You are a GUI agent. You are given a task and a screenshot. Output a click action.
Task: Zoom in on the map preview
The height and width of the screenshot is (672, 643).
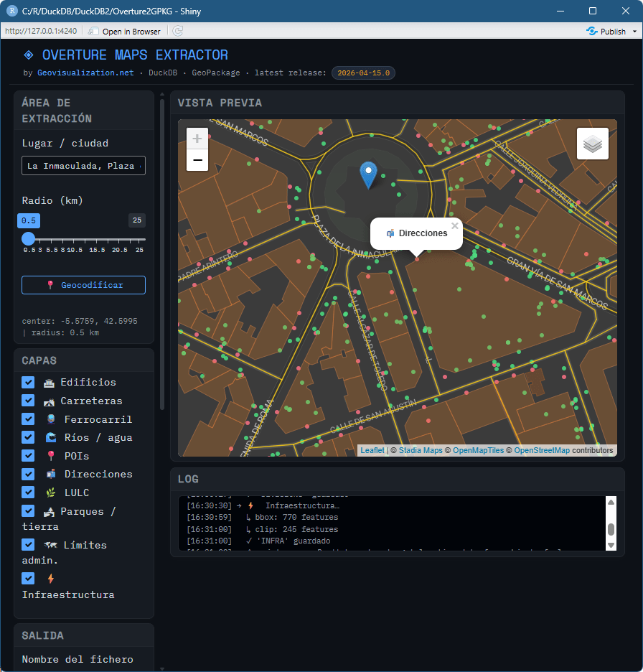tap(197, 139)
